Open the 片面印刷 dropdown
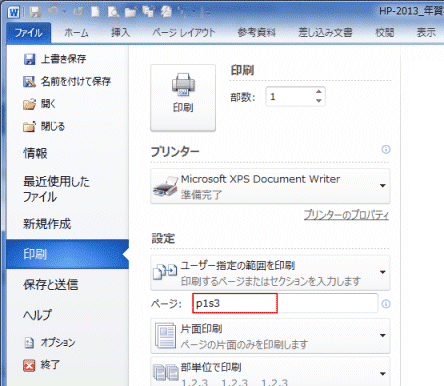Viewport: 444px width, 386px height. 270,336
